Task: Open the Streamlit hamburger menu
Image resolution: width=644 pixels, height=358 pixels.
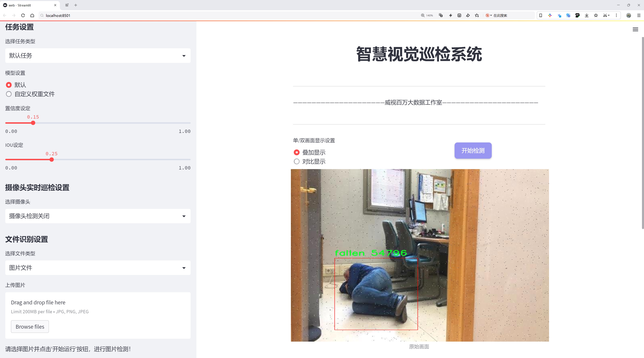Action: click(635, 30)
